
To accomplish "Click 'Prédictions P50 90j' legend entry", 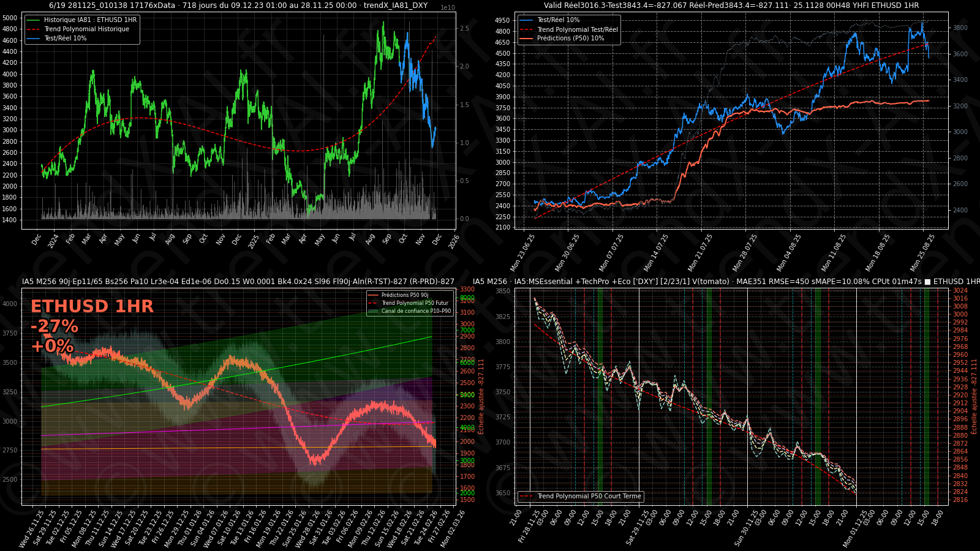I will tap(405, 295).
